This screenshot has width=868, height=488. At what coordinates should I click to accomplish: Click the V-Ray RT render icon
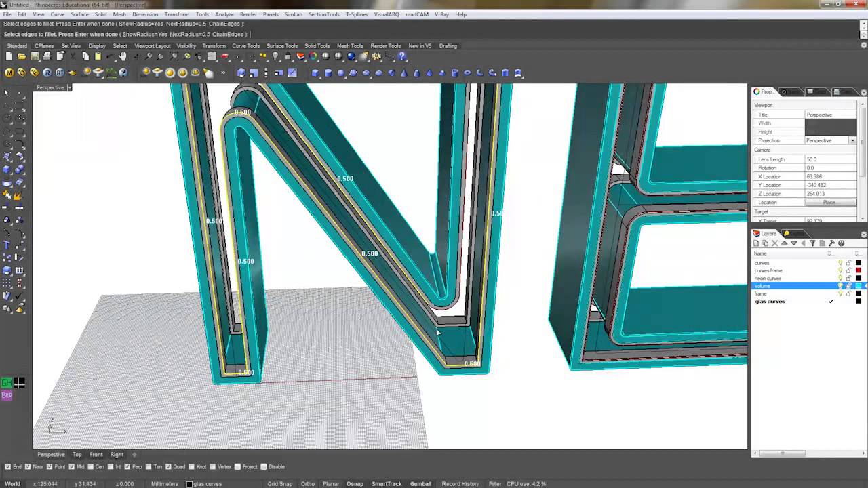(x=60, y=73)
